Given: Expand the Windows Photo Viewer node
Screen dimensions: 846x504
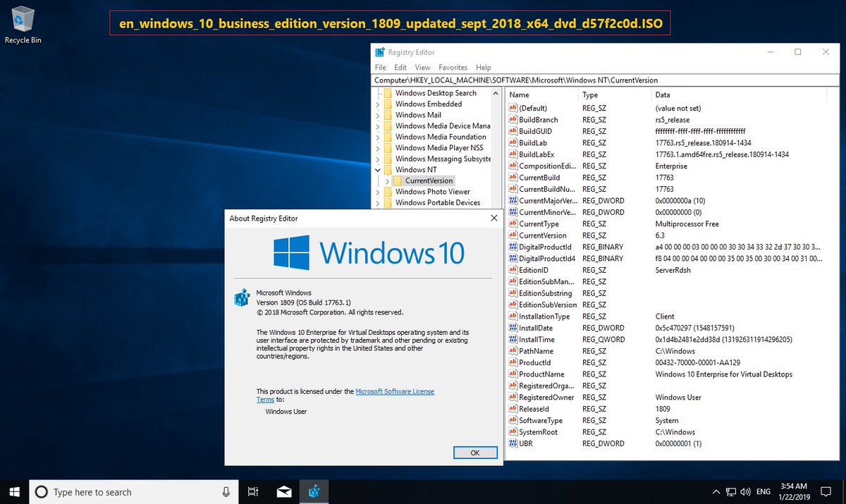Looking at the screenshot, I should coord(377,192).
